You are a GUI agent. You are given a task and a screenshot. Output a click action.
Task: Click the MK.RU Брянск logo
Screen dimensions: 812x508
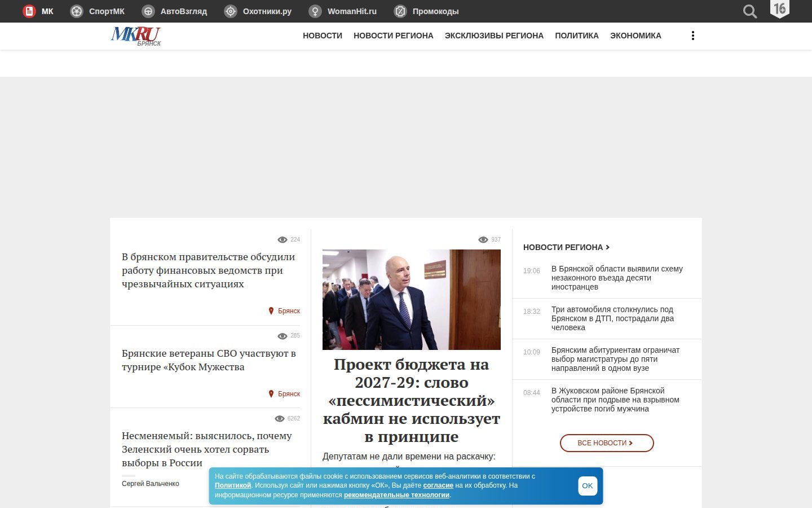point(136,36)
